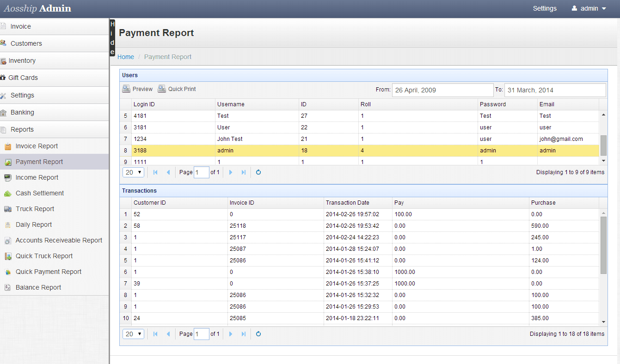Go to next page in Users grid
Screen dimensions: 620x364
231,172
